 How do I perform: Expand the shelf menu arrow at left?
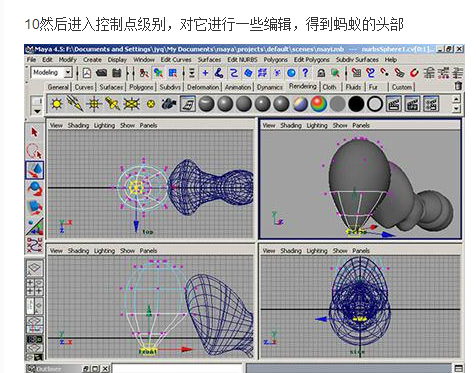pyautogui.click(x=37, y=111)
